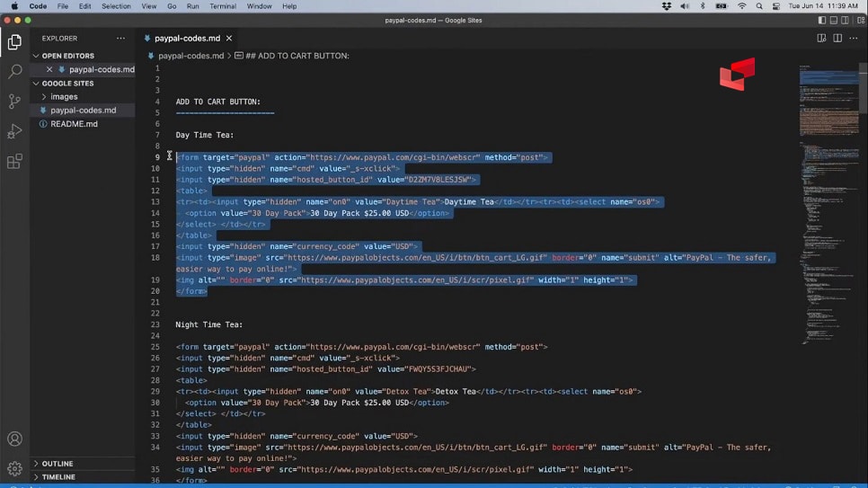The image size is (868, 488).
Task: Expand the TIMELINE section
Action: [x=58, y=477]
